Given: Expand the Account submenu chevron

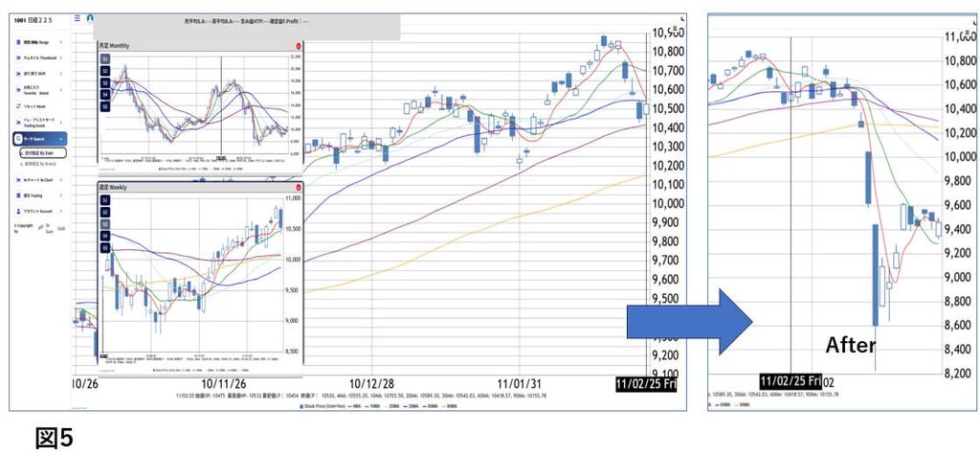Looking at the screenshot, I should [x=60, y=212].
